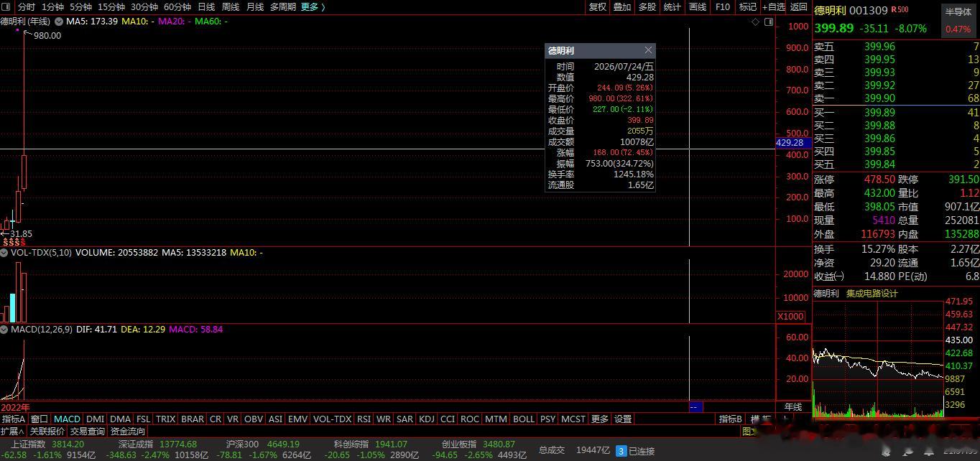
Task: Select the 指标B tab
Action: tap(731, 419)
